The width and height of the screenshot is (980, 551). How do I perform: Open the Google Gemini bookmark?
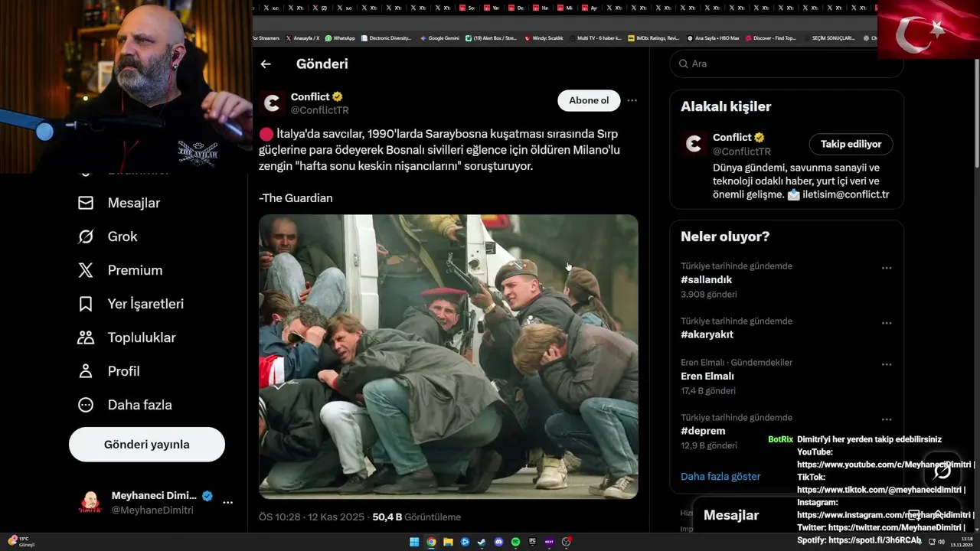[x=439, y=37]
